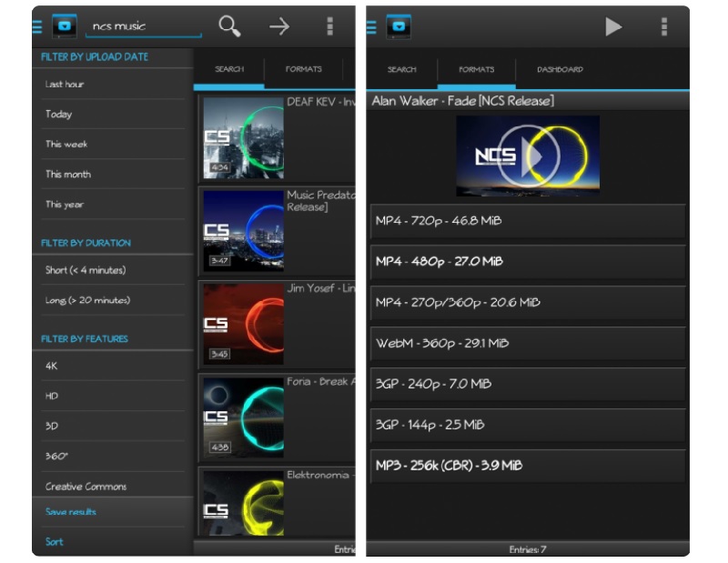The height and width of the screenshot is (563, 728).
Task: Tap the forward arrow icon
Action: tap(279, 26)
